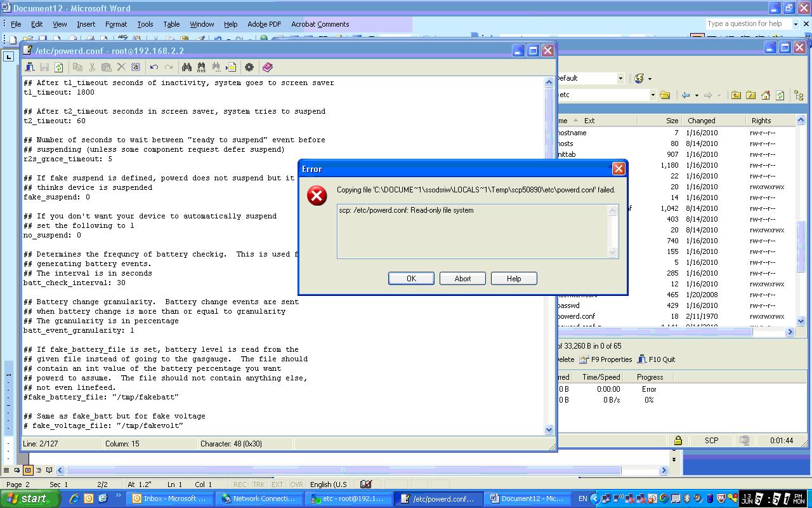Screen dimensions: 812x508
Task: Click the open directory folder icon in WinSCP
Action: [x=665, y=95]
